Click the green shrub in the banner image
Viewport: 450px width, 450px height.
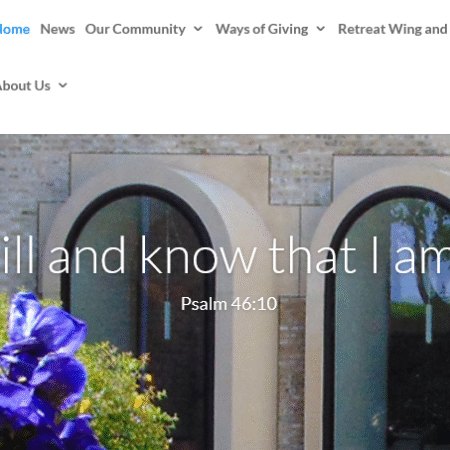point(127,397)
